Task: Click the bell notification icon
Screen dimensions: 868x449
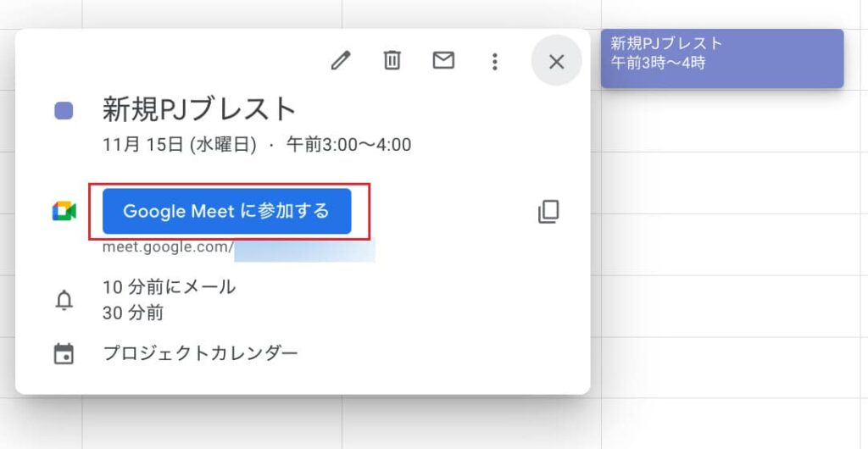Action: (64, 300)
